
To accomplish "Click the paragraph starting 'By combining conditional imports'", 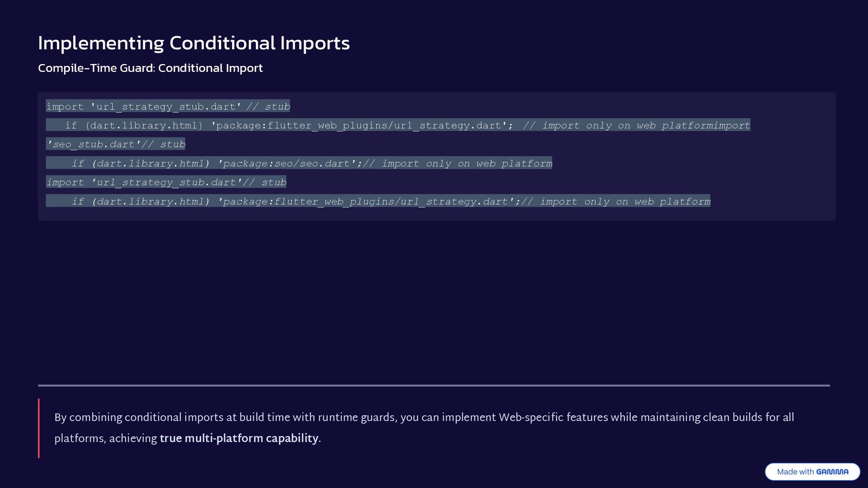I will pyautogui.click(x=424, y=418).
